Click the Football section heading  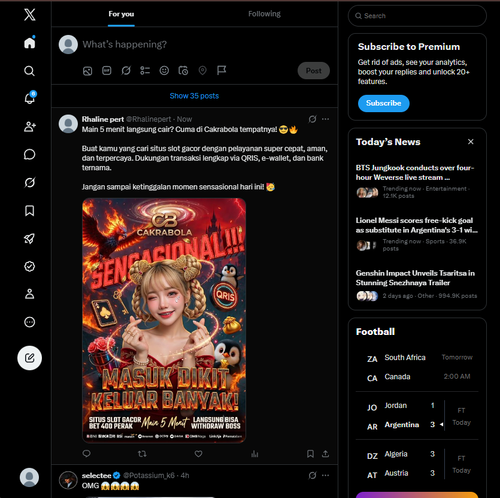(375, 332)
